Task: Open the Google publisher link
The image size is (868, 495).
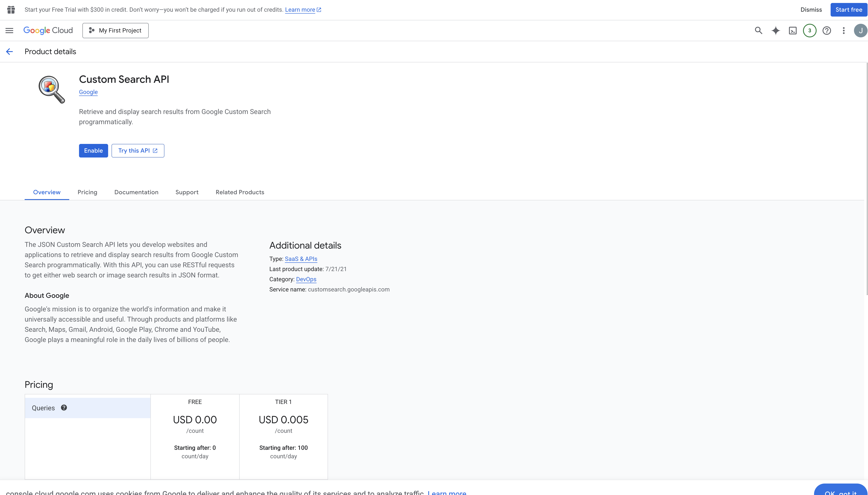Action: (88, 92)
